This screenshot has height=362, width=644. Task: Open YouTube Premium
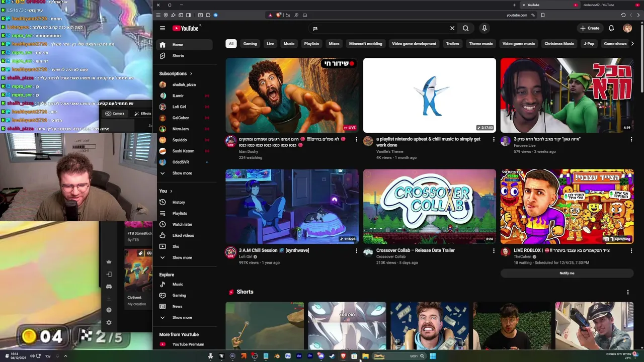click(x=185, y=344)
